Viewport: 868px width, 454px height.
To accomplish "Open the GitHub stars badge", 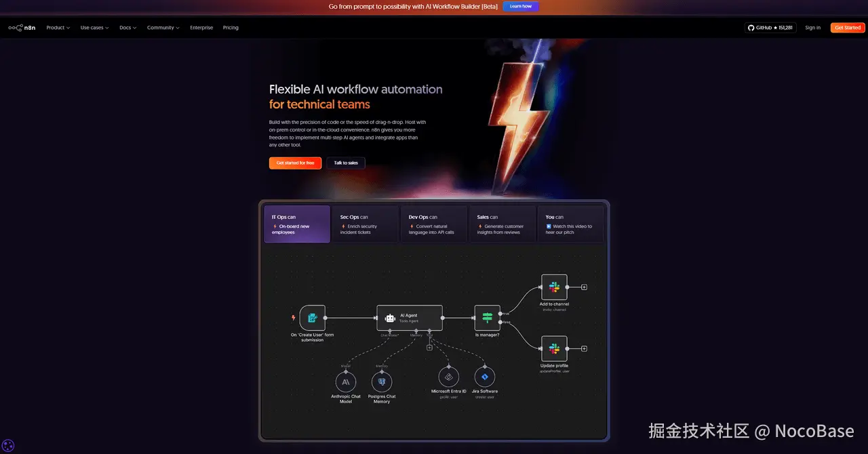I will point(770,28).
